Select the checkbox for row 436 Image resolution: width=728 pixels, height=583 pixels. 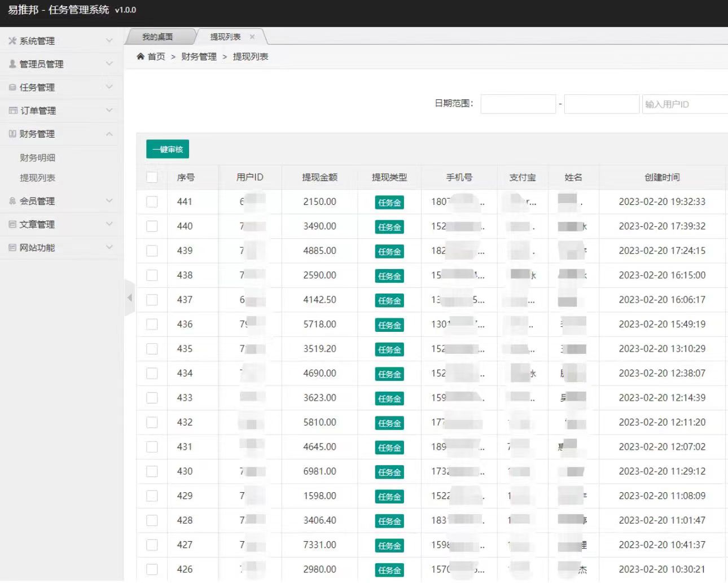[152, 325]
